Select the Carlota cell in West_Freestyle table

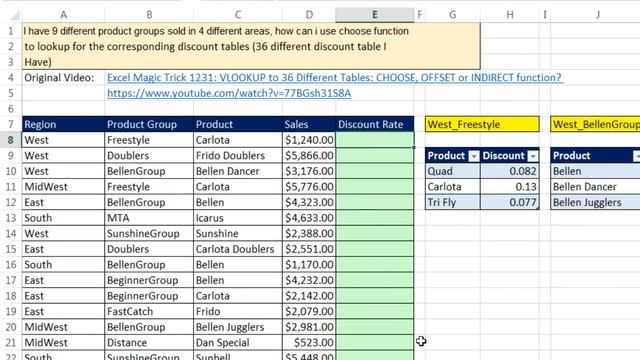(x=453, y=187)
